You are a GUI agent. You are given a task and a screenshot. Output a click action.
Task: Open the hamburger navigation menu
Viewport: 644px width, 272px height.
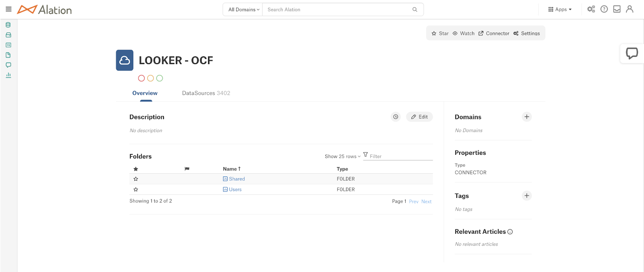(x=8, y=9)
